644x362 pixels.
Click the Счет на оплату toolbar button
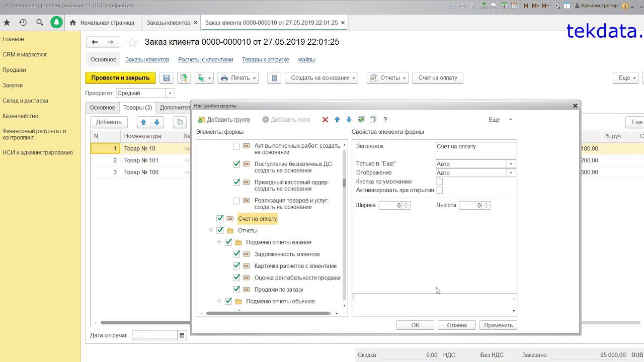438,78
